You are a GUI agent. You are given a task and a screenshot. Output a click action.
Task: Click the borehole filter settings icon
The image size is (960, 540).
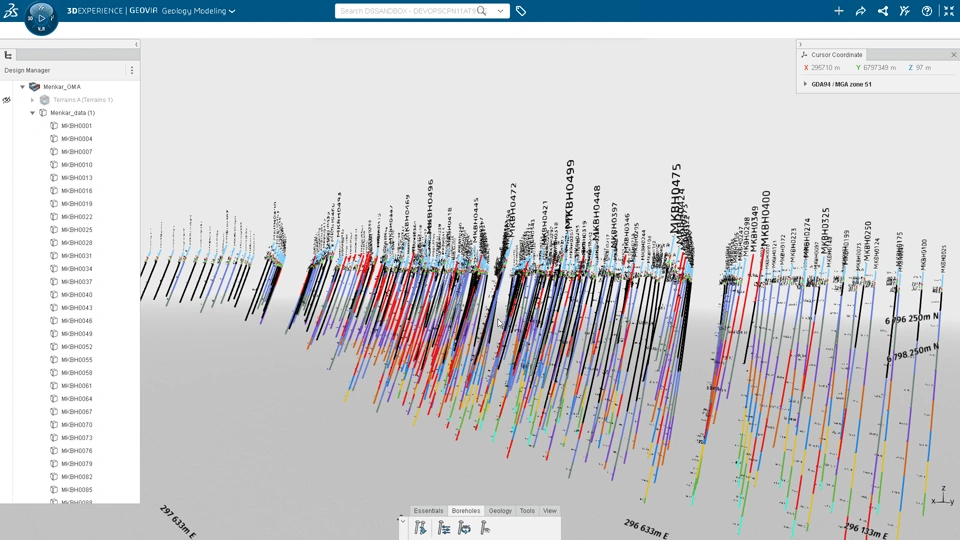tap(444, 528)
